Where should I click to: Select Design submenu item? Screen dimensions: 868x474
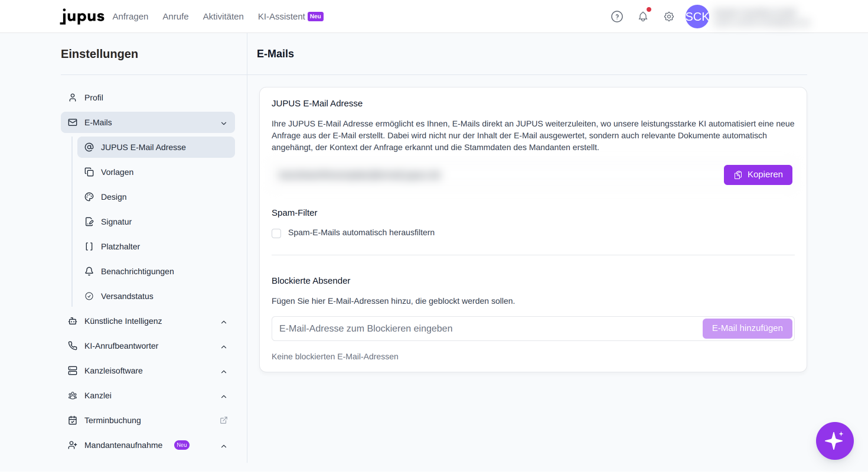[x=156, y=197]
